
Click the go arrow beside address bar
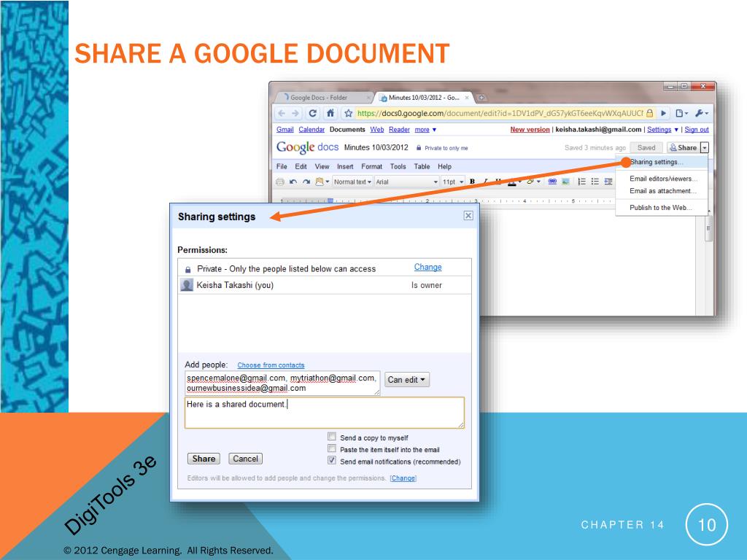pyautogui.click(x=663, y=113)
